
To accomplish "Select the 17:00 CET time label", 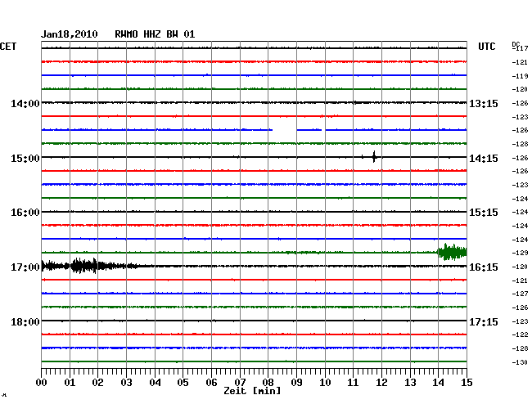I will [x=25, y=267].
